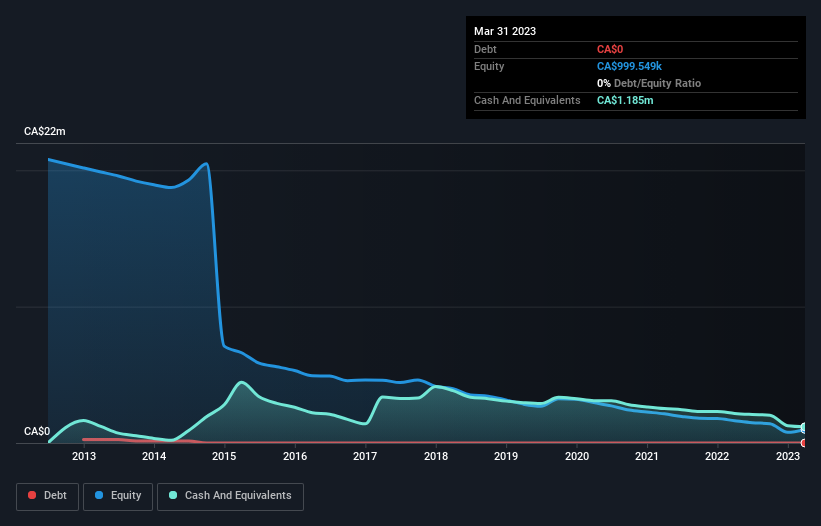Viewport: 821px width, 526px height.
Task: Click the Mar 31 2023 tooltip date
Action: click(505, 31)
